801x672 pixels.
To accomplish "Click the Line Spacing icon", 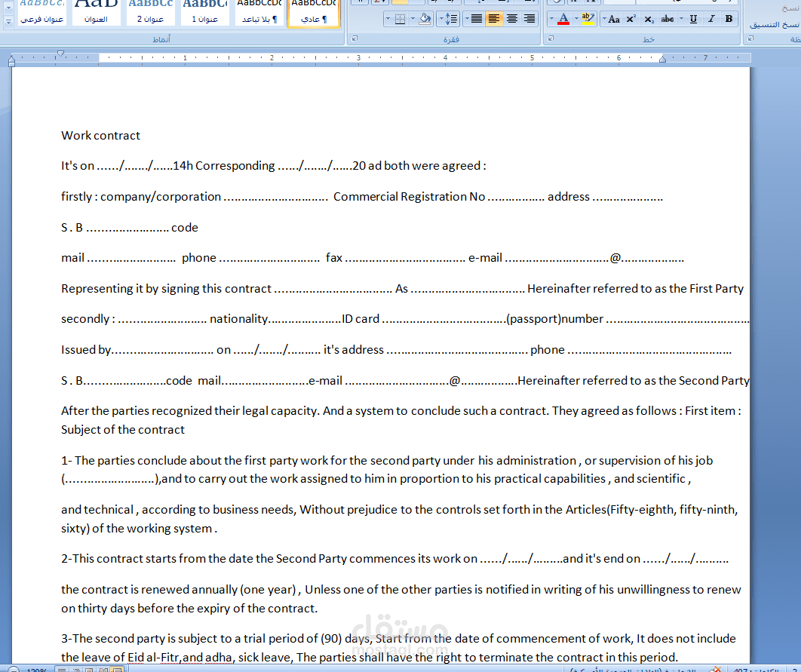I will 451,19.
